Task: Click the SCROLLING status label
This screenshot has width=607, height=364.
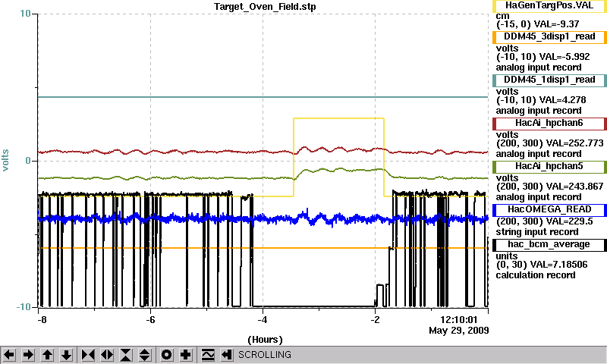Action: tap(265, 355)
